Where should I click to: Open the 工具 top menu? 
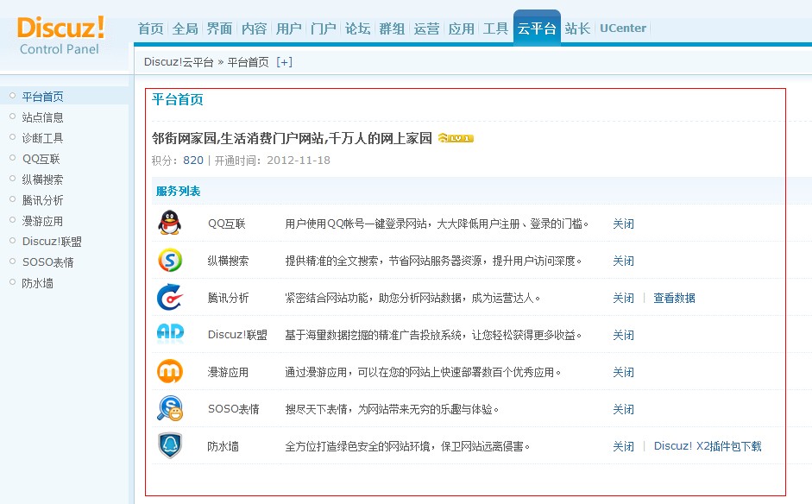tap(495, 28)
